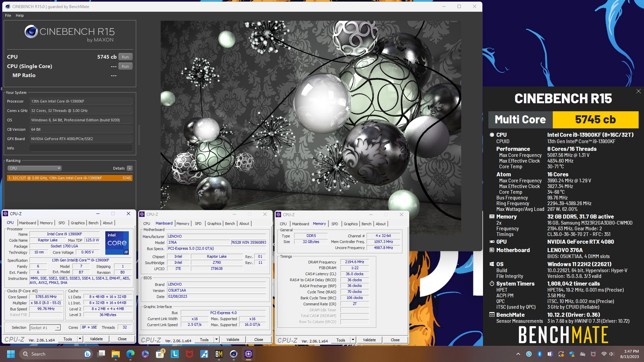
Task: Click Validate in the right CPU-Z window
Action: point(369,340)
